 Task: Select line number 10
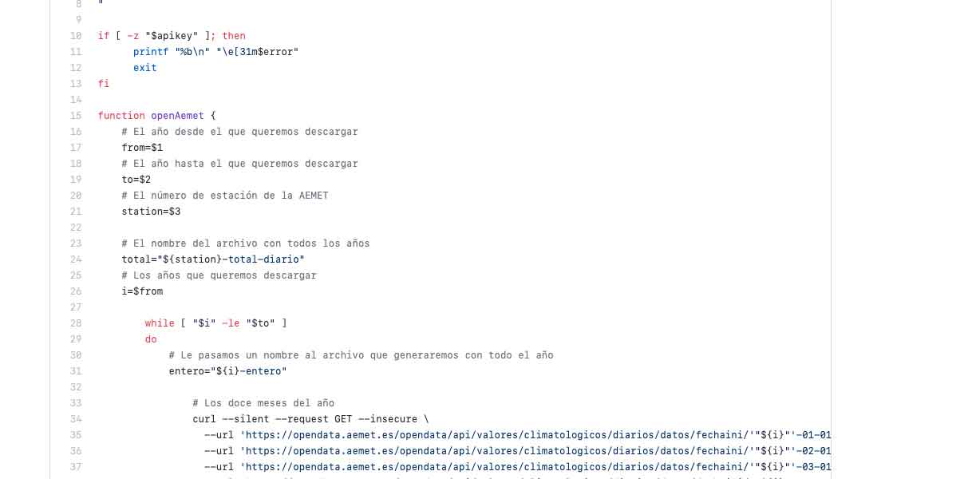point(76,36)
